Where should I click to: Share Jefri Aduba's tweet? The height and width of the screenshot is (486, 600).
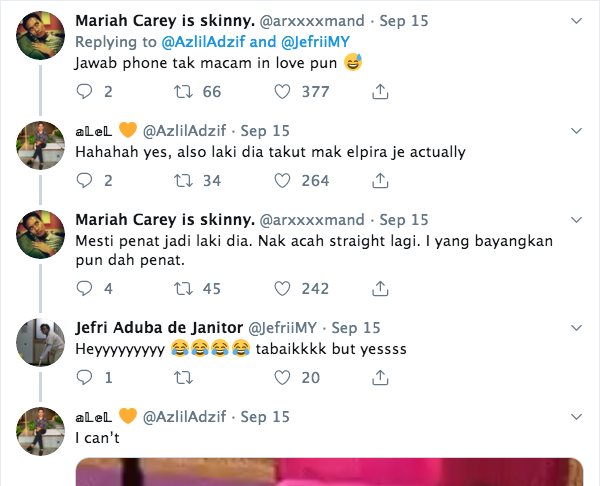380,378
